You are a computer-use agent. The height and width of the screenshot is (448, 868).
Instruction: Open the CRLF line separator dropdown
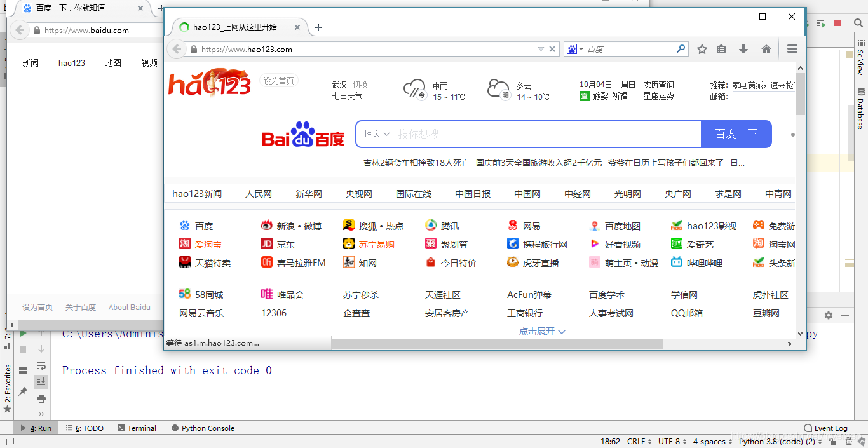pos(639,442)
